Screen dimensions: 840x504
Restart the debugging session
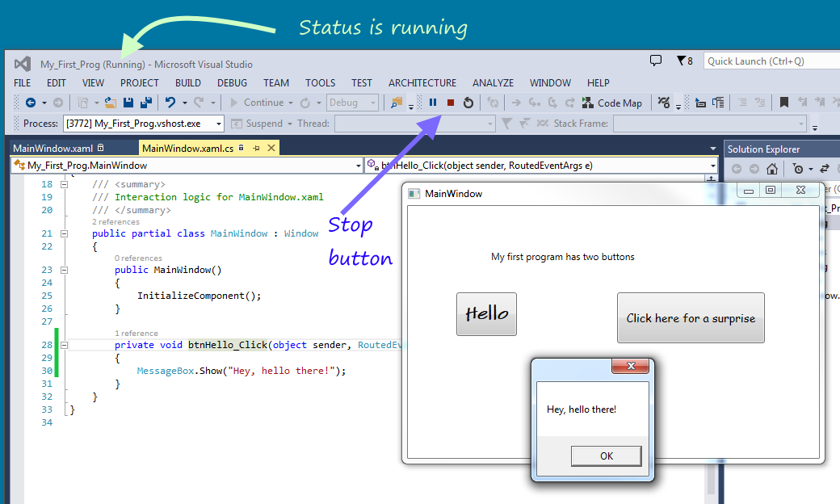[468, 103]
